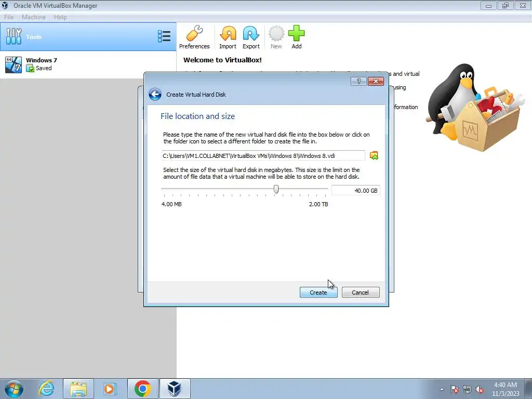Image resolution: width=532 pixels, height=399 pixels.
Task: Click the 40.00 GB size field
Action: (355, 191)
